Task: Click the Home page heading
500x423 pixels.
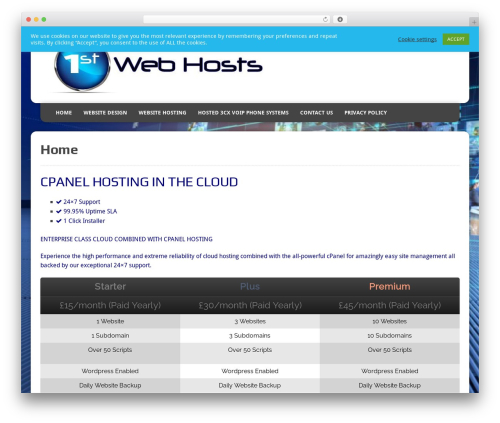Action: (59, 150)
